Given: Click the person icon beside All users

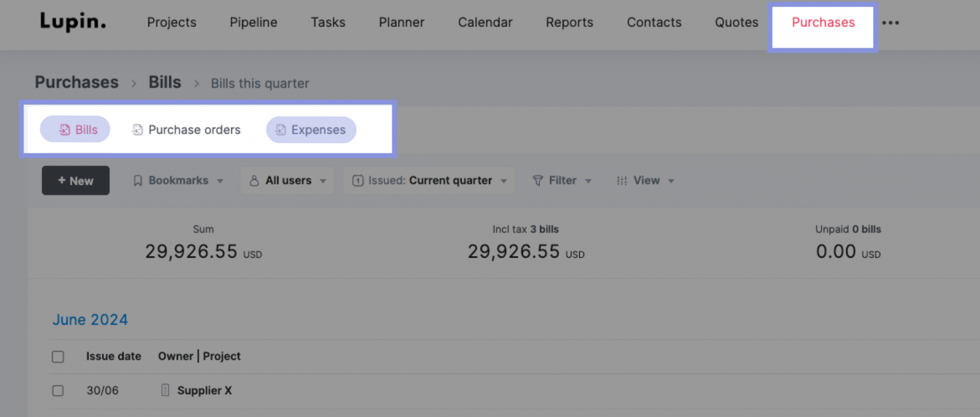Looking at the screenshot, I should [x=255, y=180].
